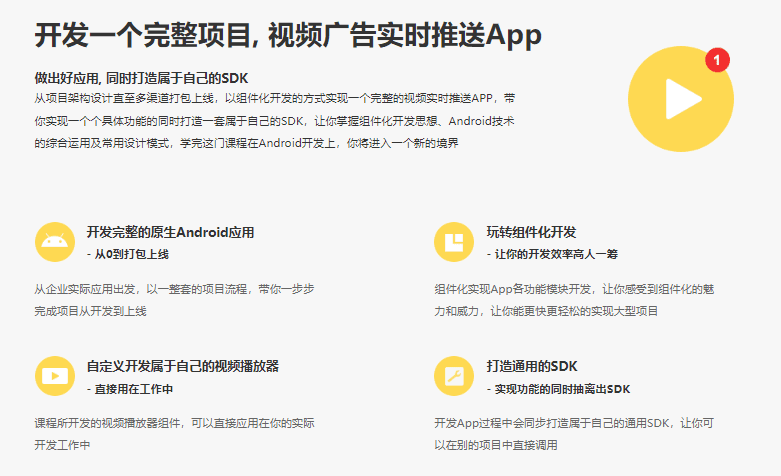Select the wrench SDK icon
Image resolution: width=781 pixels, height=476 pixels.
(453, 376)
